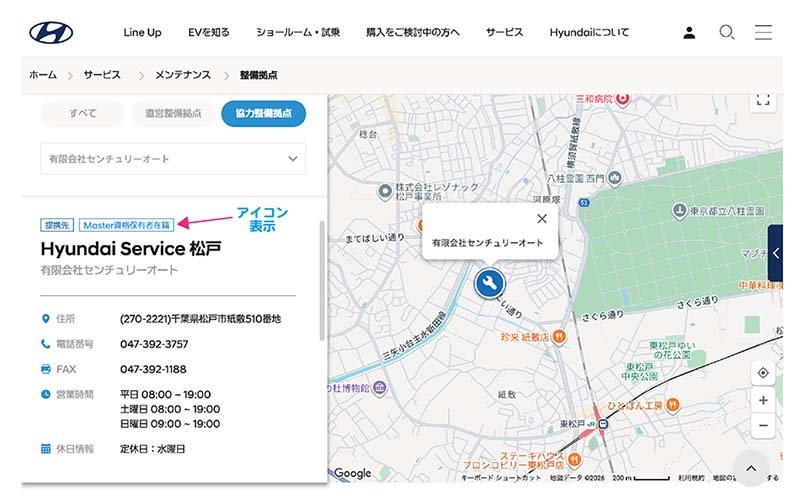Click the telephone icon beside 電話番号
800x500 pixels.
(x=45, y=344)
